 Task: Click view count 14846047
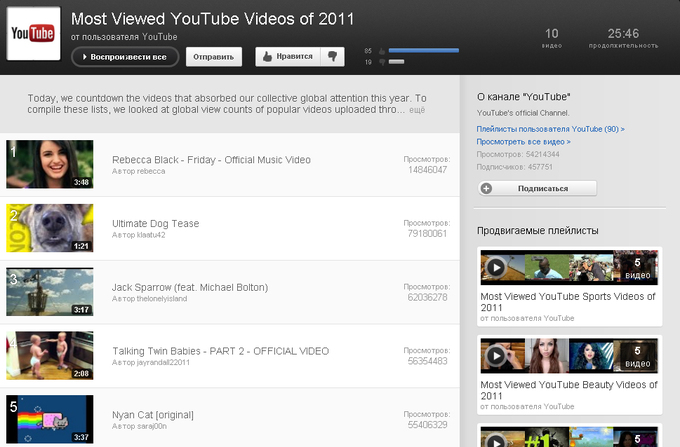(427, 170)
